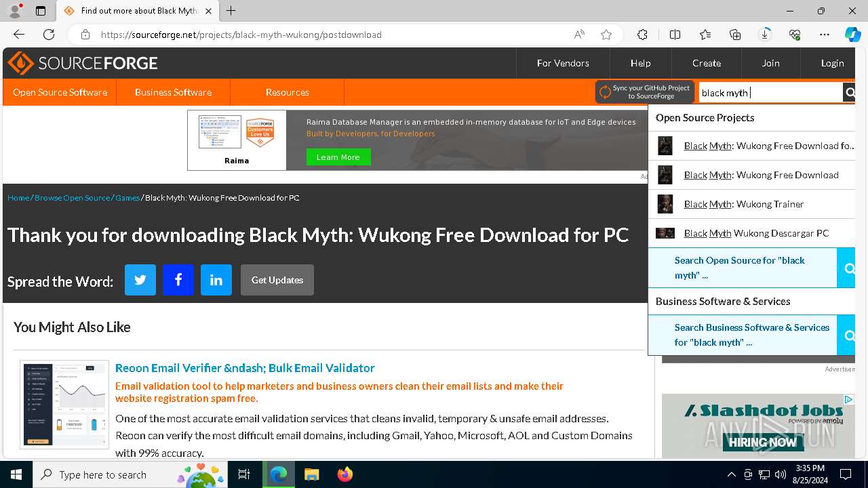Click Search Open Source for "black myth"
Viewport: 868px width, 488px height.
coord(743,268)
